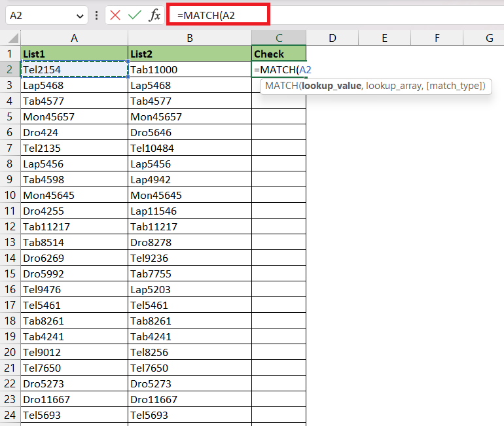Screen dimensions: 504x426
Task: Select column D header
Action: [333, 38]
